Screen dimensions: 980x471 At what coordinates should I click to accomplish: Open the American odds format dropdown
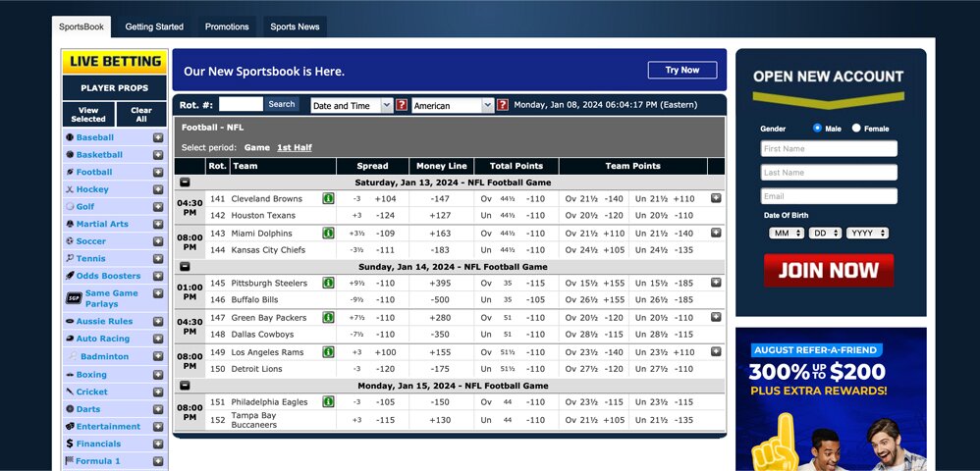(x=453, y=106)
